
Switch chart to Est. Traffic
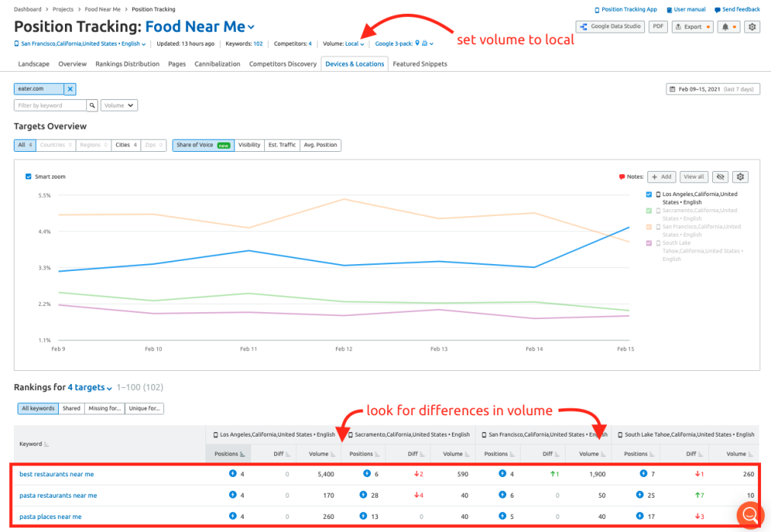[282, 145]
